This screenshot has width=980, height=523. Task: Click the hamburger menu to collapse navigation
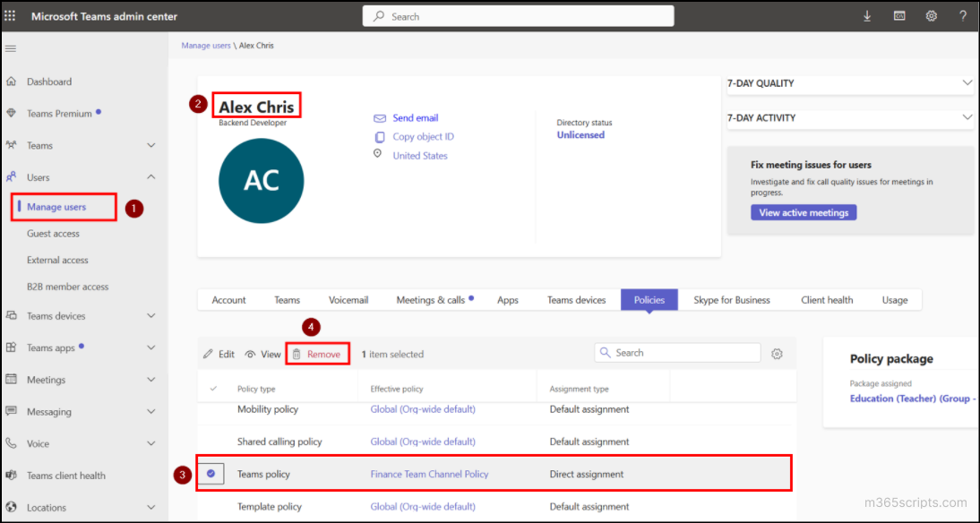pos(11,48)
